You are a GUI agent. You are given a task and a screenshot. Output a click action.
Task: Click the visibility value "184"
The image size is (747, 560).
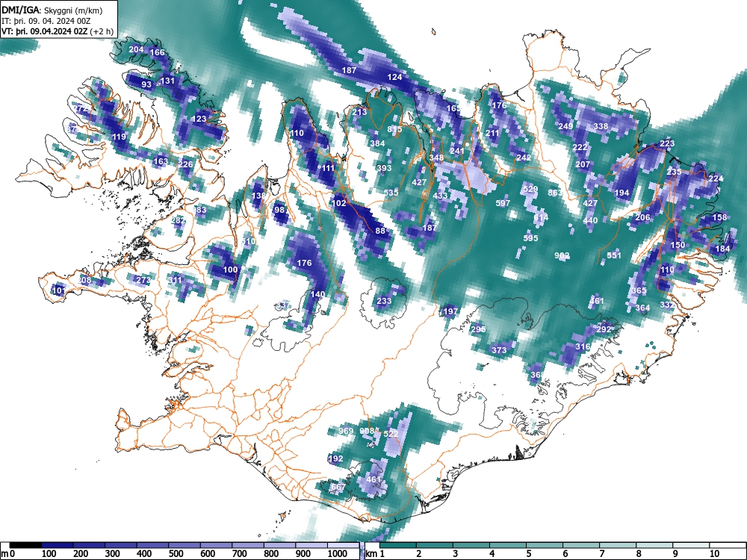[722, 249]
